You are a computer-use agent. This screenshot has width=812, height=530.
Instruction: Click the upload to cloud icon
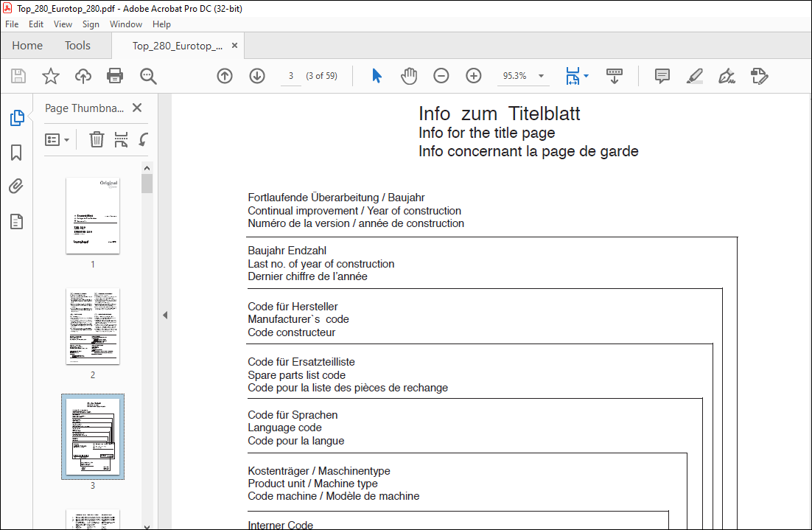click(83, 76)
